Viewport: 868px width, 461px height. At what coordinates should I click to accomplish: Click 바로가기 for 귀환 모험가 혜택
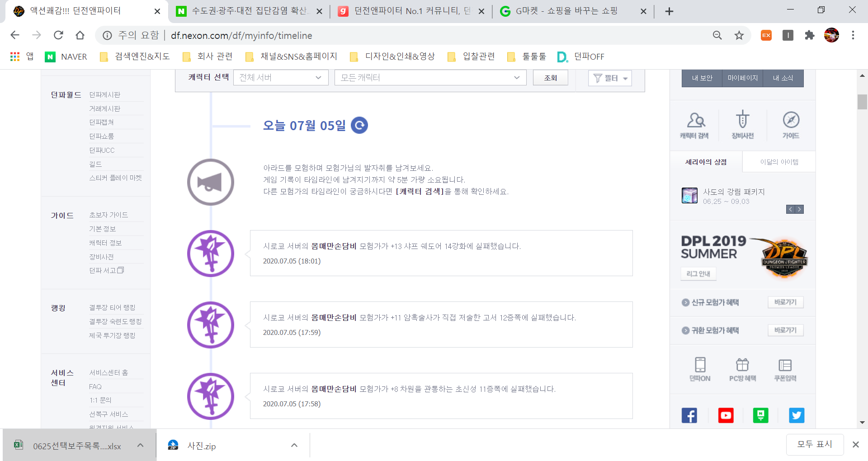click(785, 330)
